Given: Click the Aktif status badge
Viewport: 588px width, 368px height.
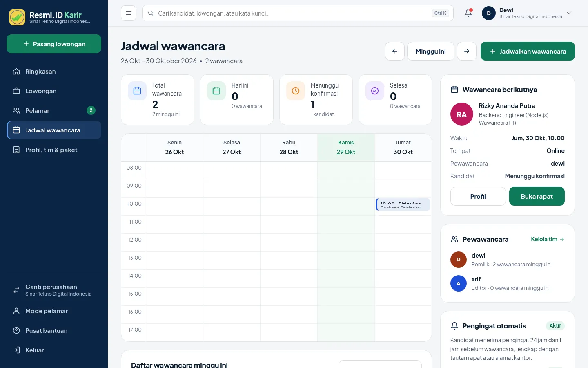Looking at the screenshot, I should click(555, 326).
